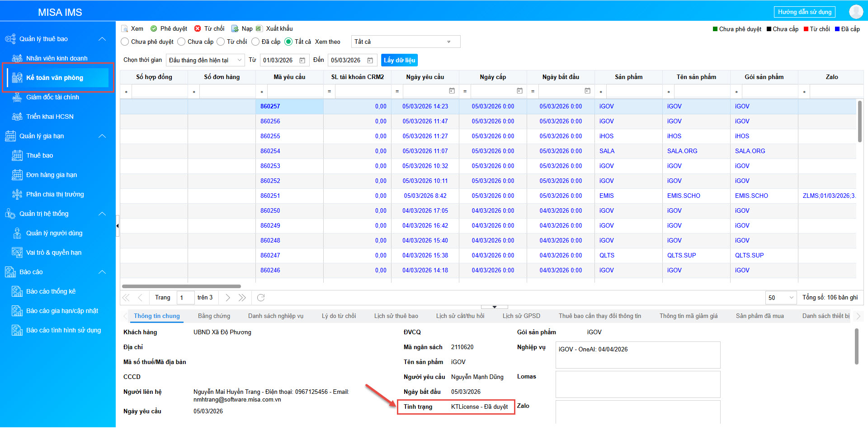The height and width of the screenshot is (430, 868).
Task: Open the Lịch sử thuê bao tab
Action: point(396,316)
